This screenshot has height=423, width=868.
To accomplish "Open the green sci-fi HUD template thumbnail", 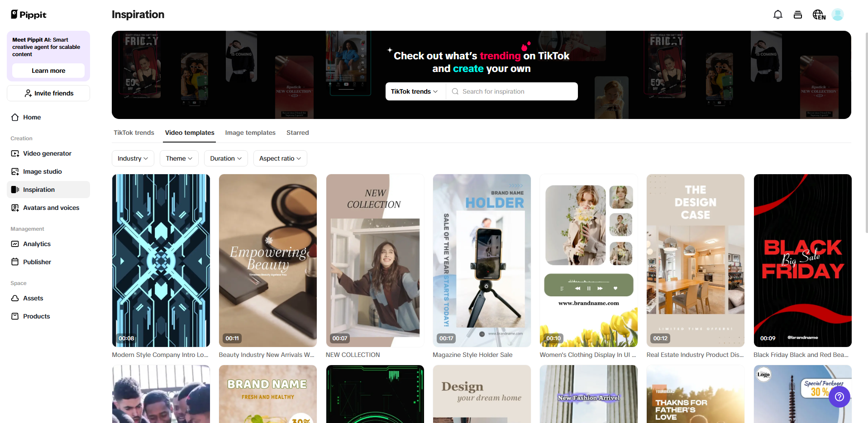I will [375, 394].
